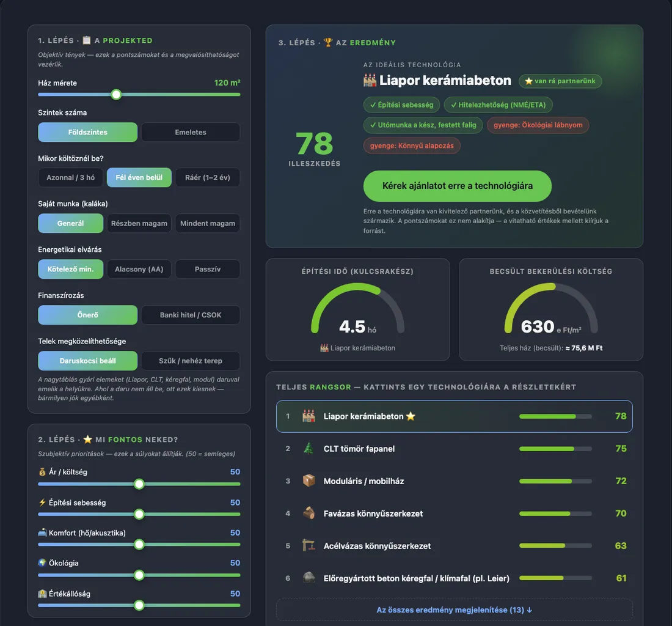672x626 pixels.
Task: Select Részben magam for own work
Action: [139, 223]
